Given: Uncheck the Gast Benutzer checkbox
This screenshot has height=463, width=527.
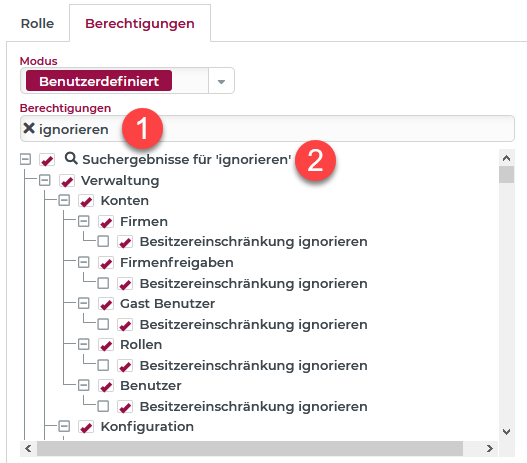Looking at the screenshot, I should coord(106,304).
